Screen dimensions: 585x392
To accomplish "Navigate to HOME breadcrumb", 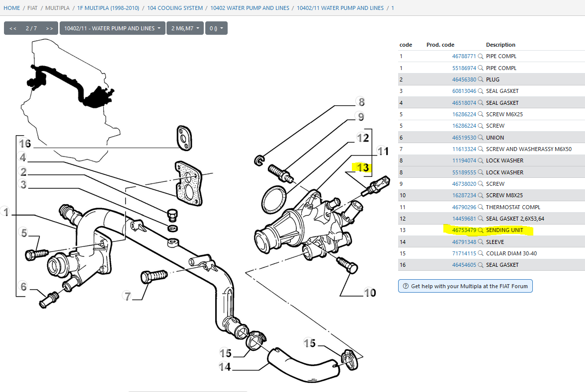I will [12, 8].
